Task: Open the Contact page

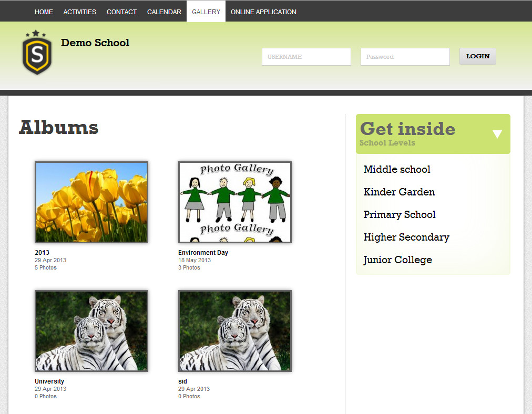Action: click(x=121, y=12)
